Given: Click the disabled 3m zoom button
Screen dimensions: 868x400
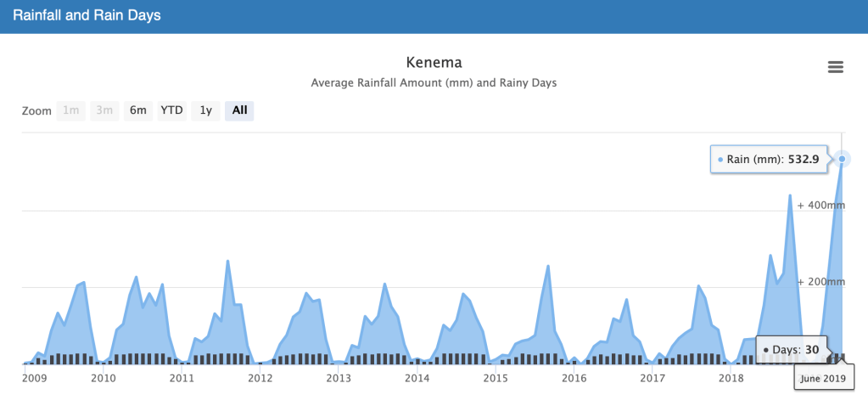Looking at the screenshot, I should click(104, 110).
